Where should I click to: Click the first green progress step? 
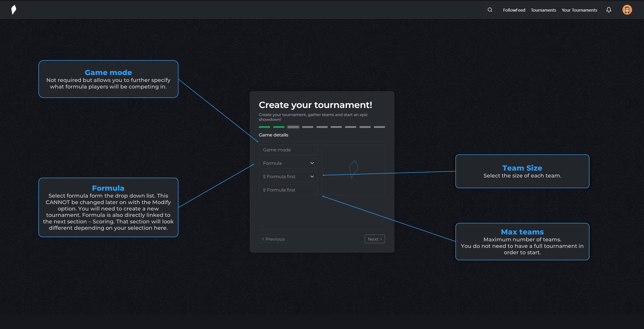coord(264,127)
